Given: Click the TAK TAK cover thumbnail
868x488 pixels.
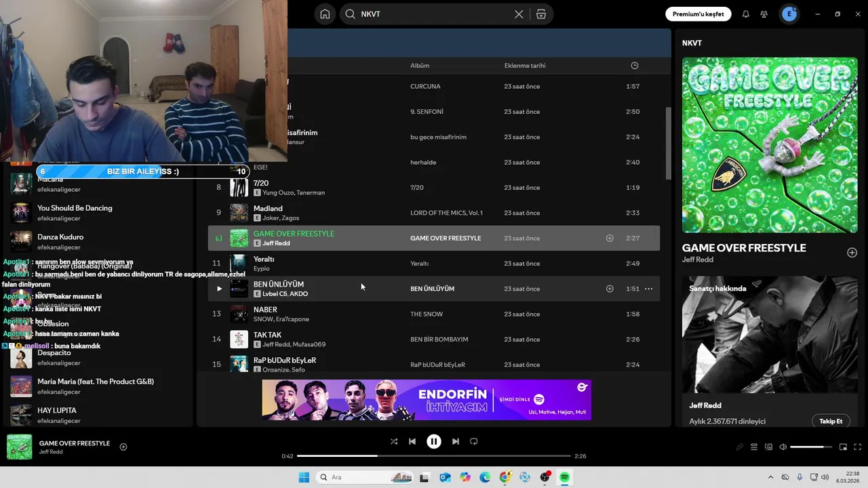Looking at the screenshot, I should (239, 340).
